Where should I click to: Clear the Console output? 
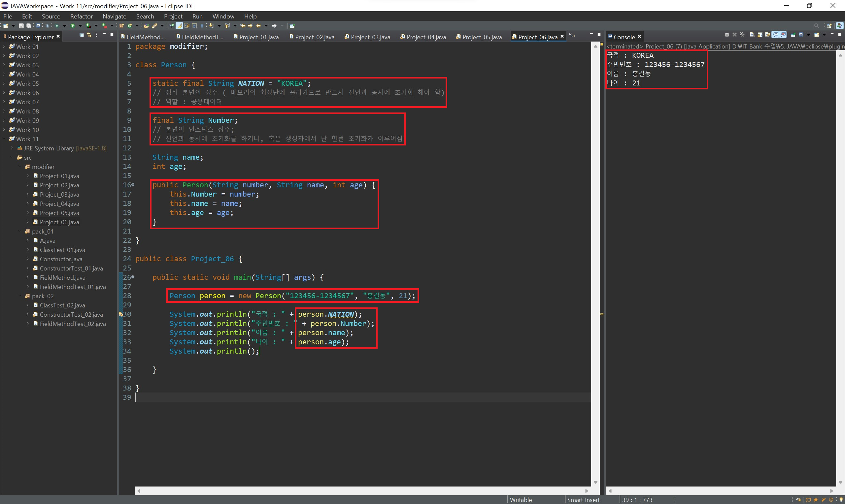point(752,35)
